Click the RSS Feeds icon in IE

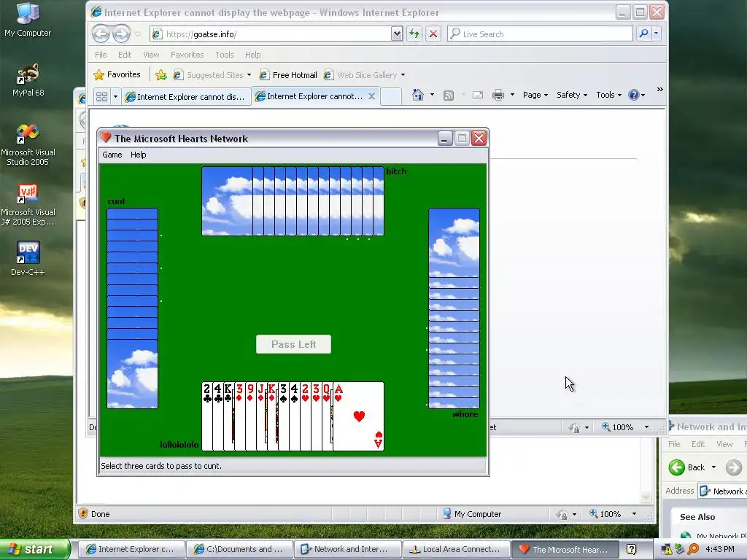click(449, 96)
